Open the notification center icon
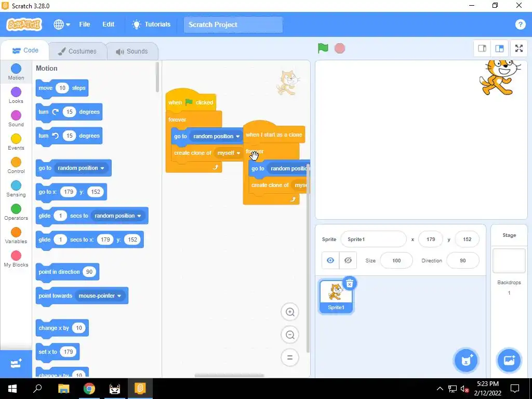532x399 pixels. click(515, 389)
